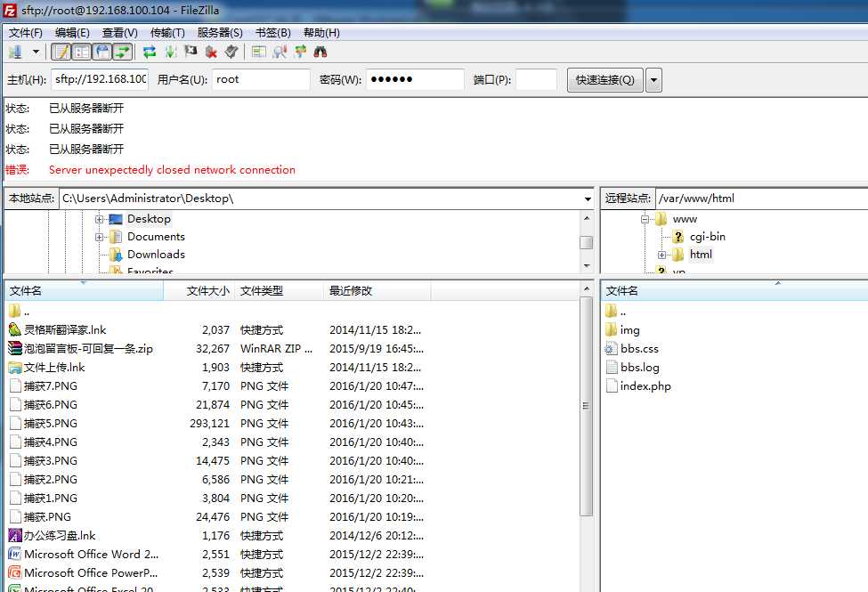The width and height of the screenshot is (868, 592).
Task: Refresh the file and folder lists
Action: [x=149, y=52]
